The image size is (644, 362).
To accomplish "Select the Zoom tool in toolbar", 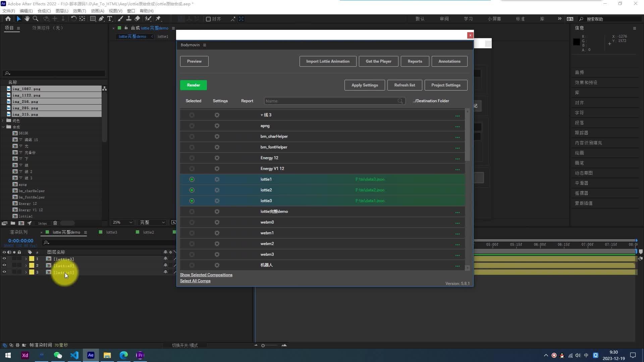I will 36,19.
